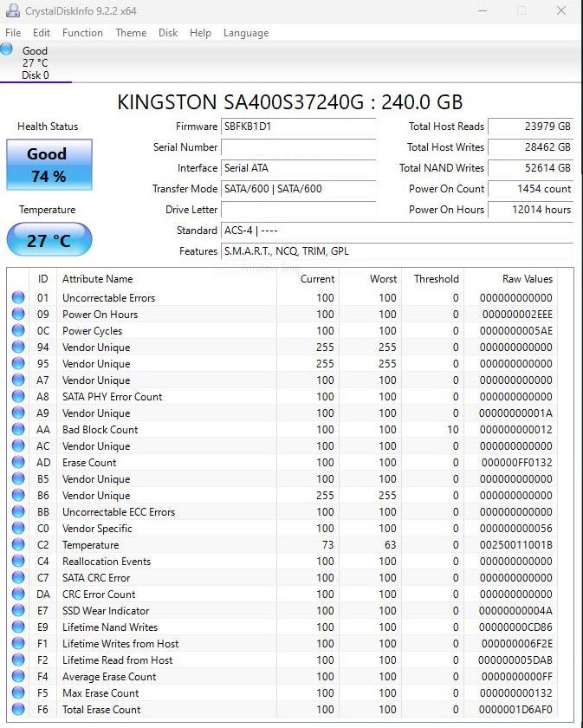Click the Power On Count value 1454 count

(x=530, y=189)
